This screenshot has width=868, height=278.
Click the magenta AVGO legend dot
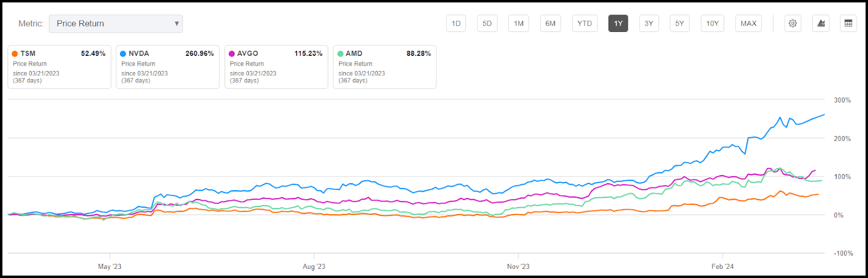pos(232,54)
